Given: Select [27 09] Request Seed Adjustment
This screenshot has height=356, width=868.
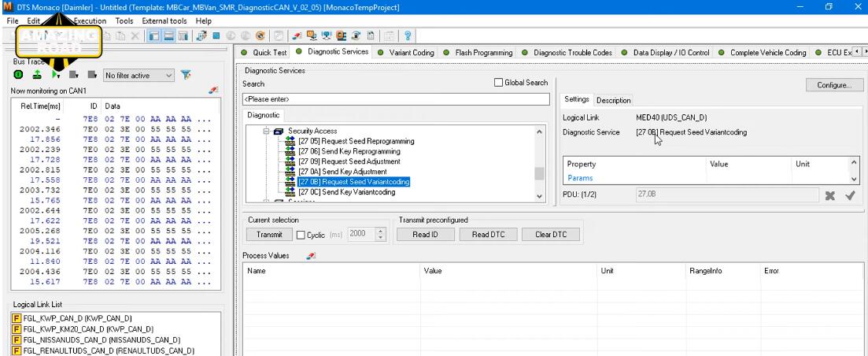Looking at the screenshot, I should (349, 161).
